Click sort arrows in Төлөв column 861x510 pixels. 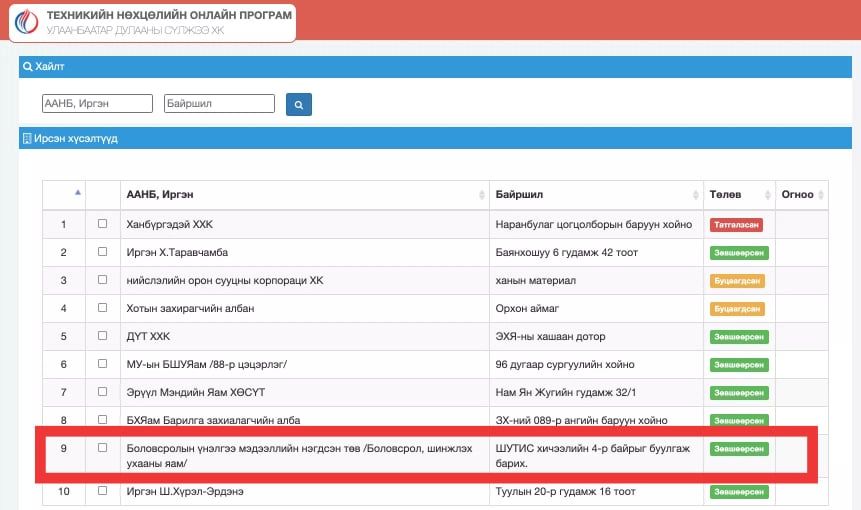766,194
